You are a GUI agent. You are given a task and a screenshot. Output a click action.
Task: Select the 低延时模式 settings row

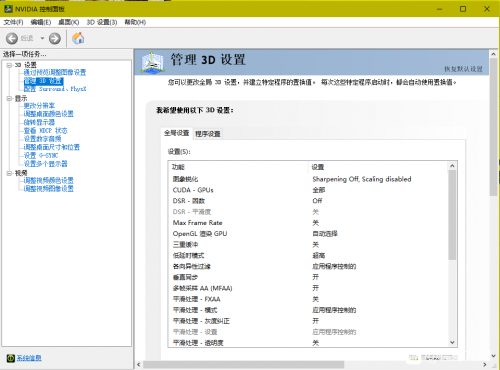click(x=308, y=256)
